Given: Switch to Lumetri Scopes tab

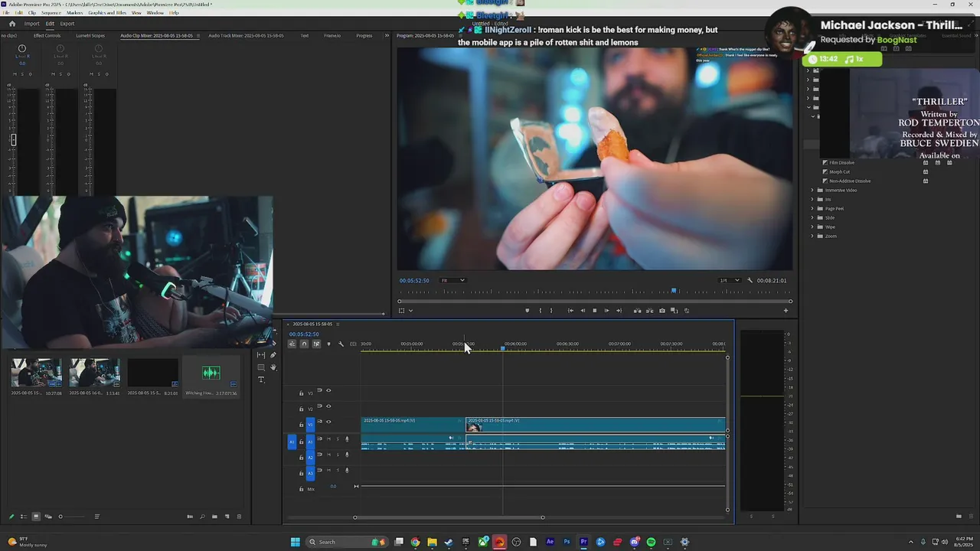Looking at the screenshot, I should (x=90, y=35).
